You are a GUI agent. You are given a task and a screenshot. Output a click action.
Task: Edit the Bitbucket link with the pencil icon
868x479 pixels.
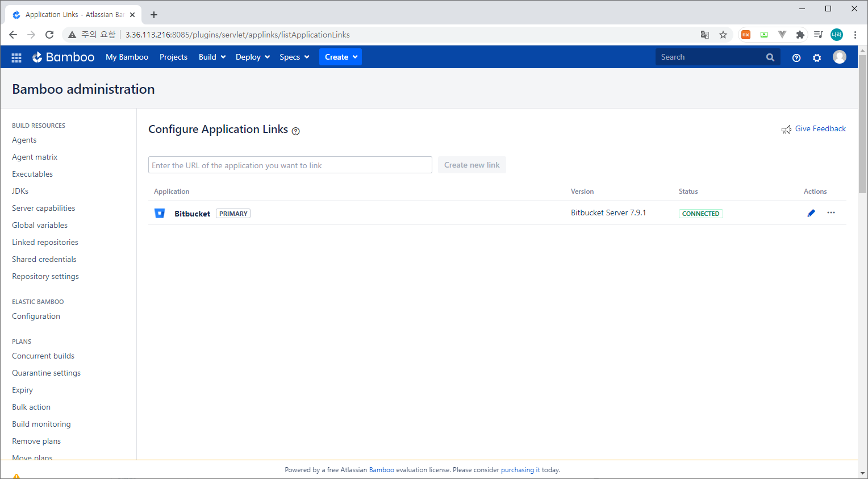pyautogui.click(x=811, y=213)
